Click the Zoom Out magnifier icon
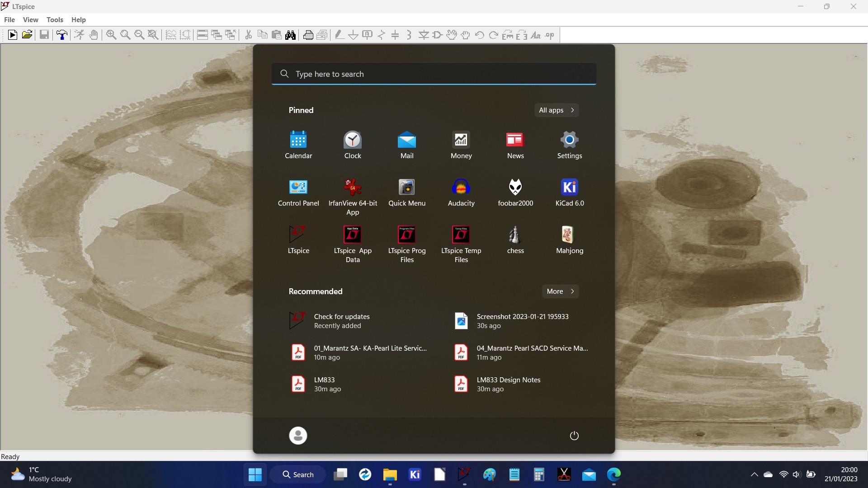The image size is (868, 488). (x=139, y=35)
